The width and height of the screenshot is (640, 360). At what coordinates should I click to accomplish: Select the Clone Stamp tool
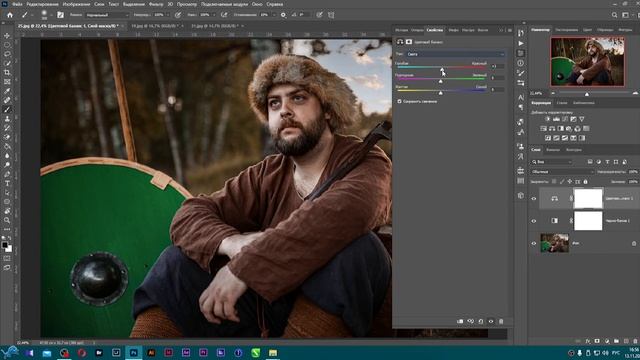(x=7, y=119)
